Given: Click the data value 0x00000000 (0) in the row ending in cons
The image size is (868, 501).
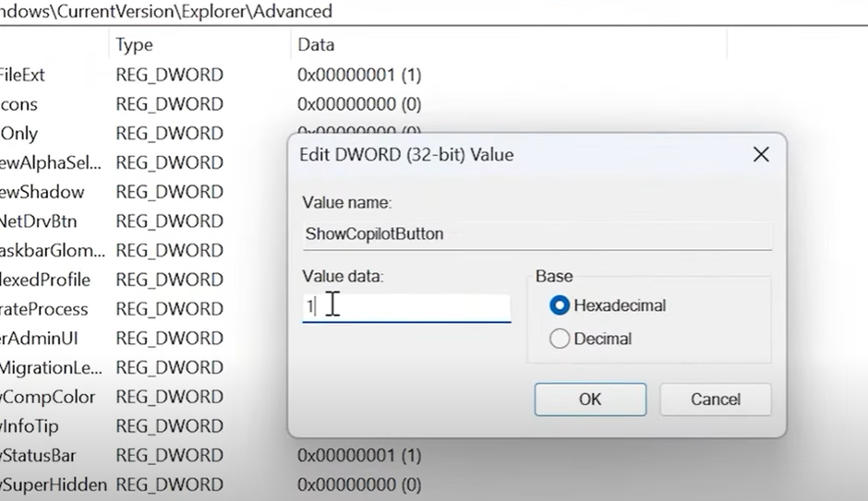Looking at the screenshot, I should coord(359,104).
